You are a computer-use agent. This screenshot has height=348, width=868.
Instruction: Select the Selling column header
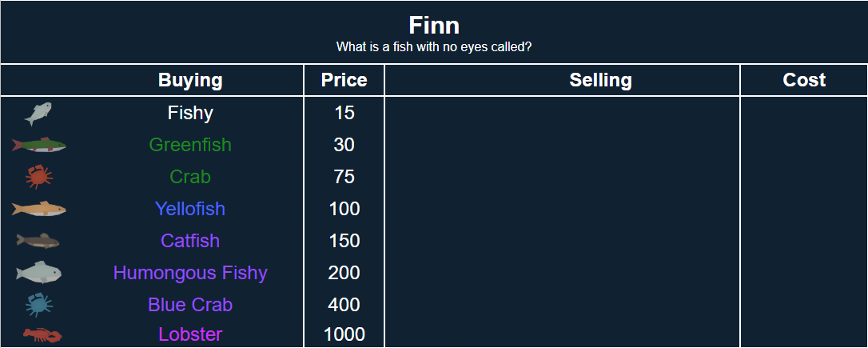click(x=600, y=80)
